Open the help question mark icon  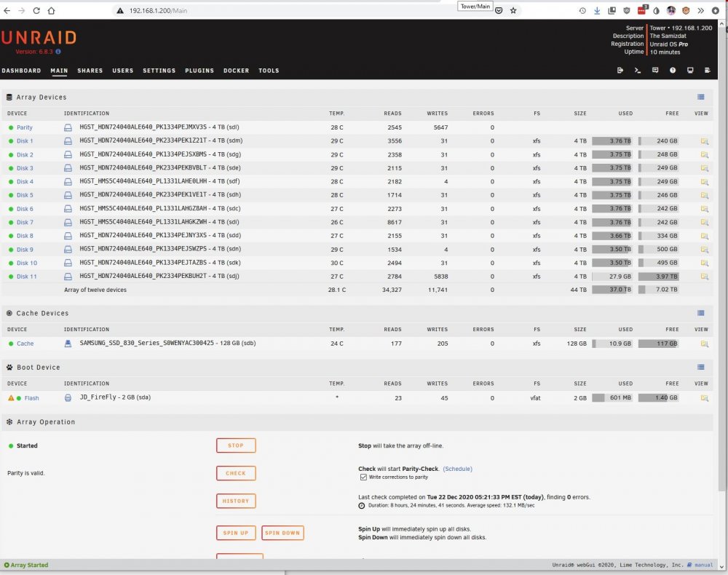pos(673,71)
